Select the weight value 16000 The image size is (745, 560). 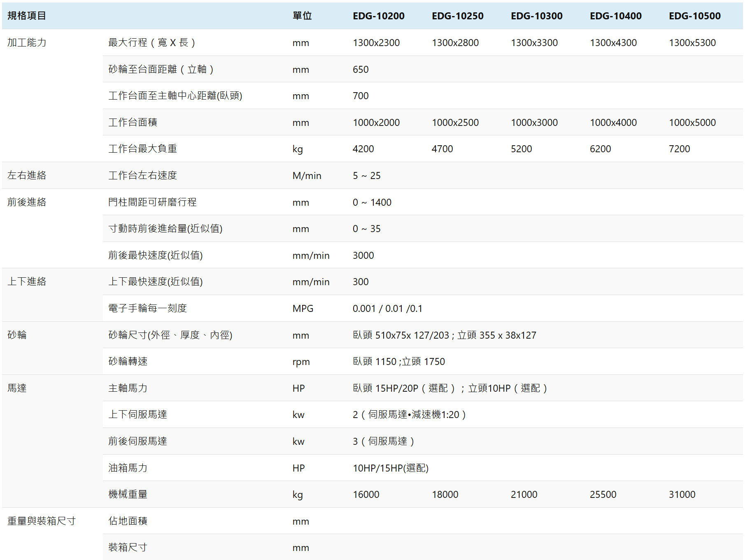pyautogui.click(x=366, y=495)
